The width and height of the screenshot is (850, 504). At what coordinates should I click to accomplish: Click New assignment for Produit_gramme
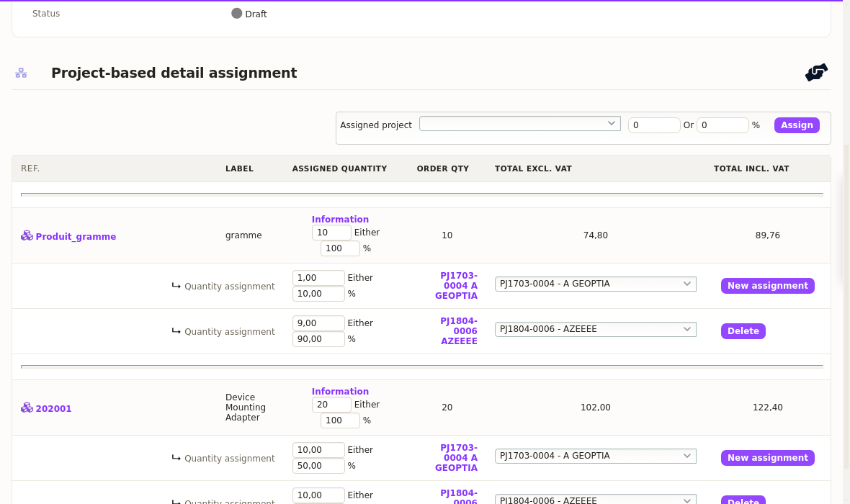[x=767, y=286]
